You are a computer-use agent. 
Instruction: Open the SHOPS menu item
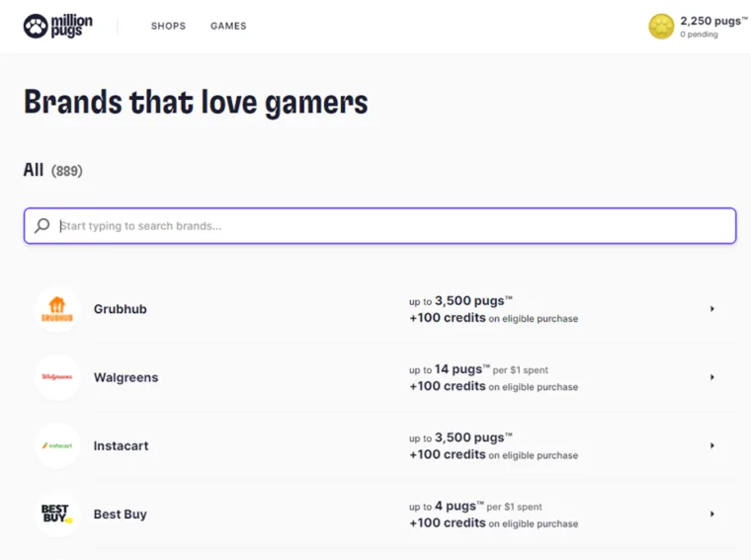tap(168, 26)
